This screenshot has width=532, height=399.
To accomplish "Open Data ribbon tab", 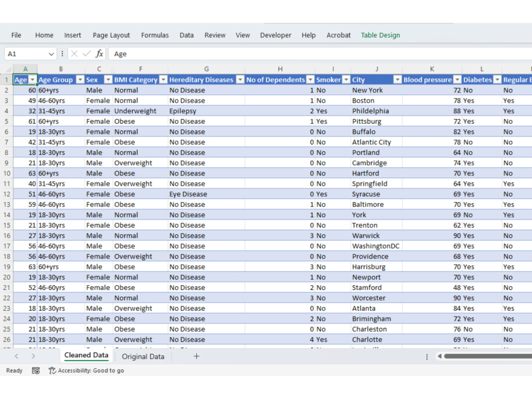I will [187, 35].
